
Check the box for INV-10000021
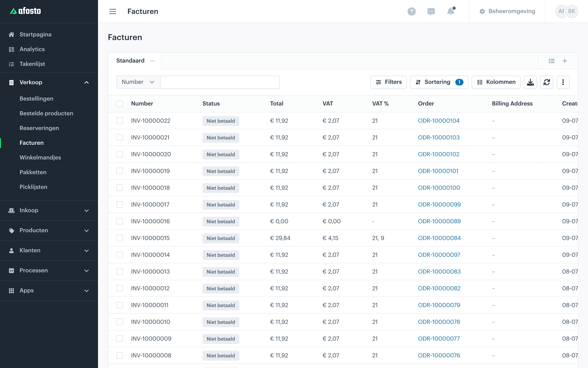point(120,138)
